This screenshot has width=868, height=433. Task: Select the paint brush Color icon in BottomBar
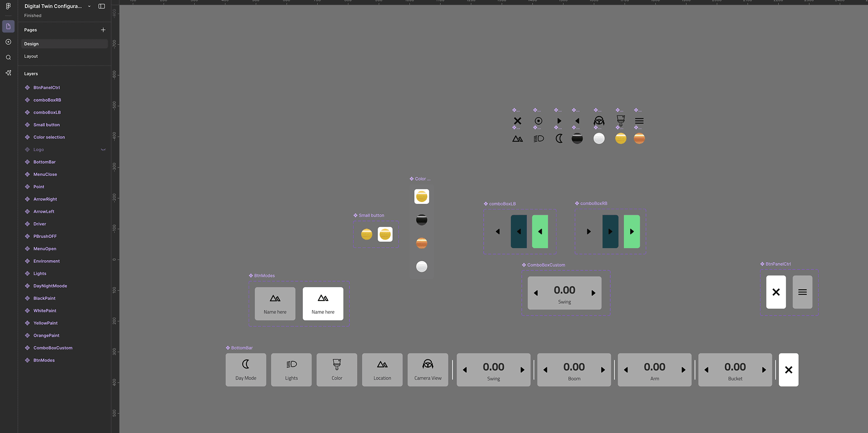tap(336, 370)
